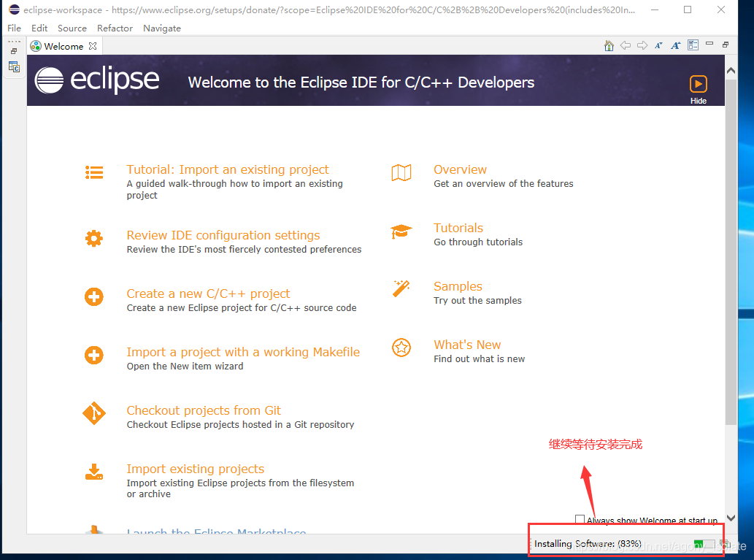Open the Tutorials link
Image resolution: width=754 pixels, height=560 pixels.
coord(458,228)
